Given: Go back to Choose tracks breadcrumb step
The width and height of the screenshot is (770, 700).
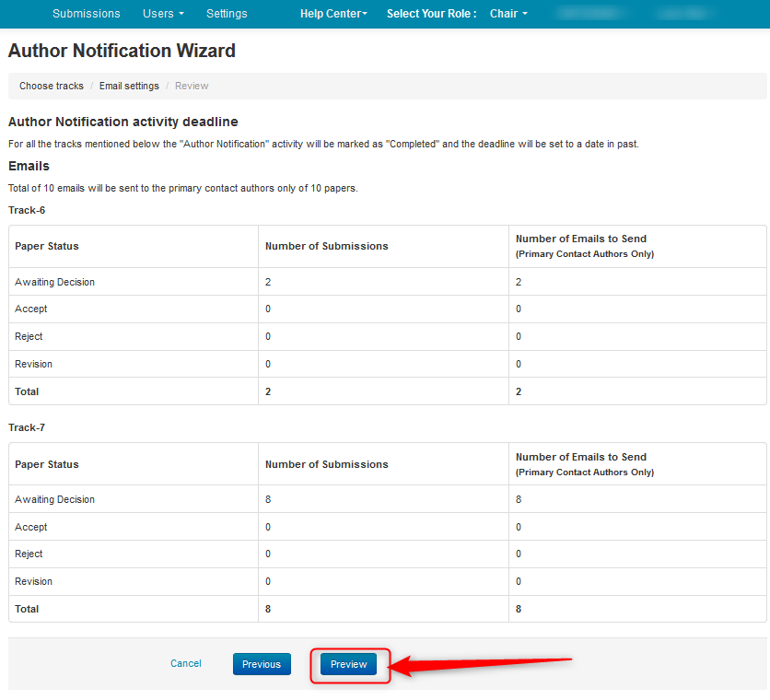Looking at the screenshot, I should point(52,86).
